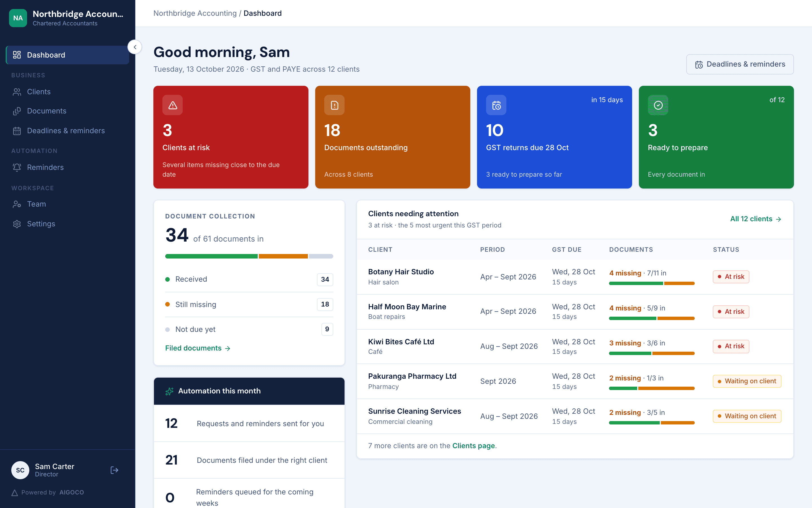
Task: Click the Reminders bell icon in sidebar
Action: click(x=17, y=167)
